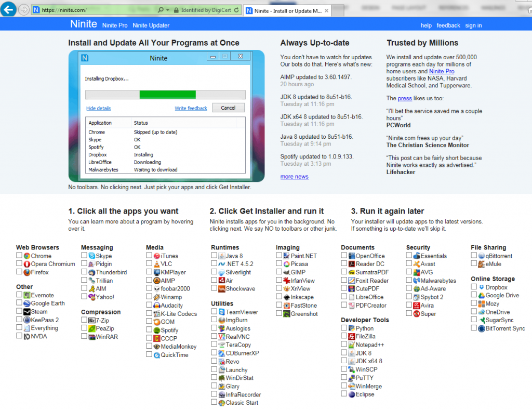This screenshot has width=532, height=410.
Task: Open a new blank browser tab
Action: [338, 11]
